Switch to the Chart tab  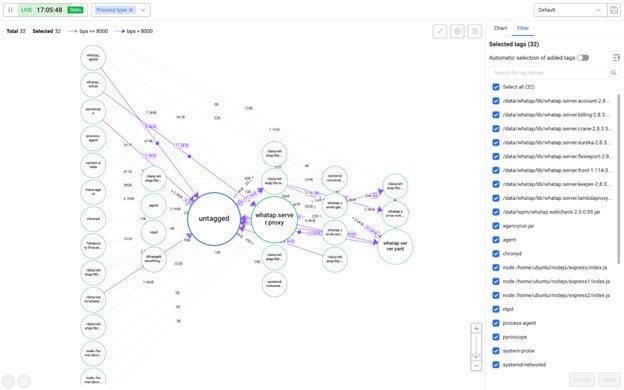[500, 28]
